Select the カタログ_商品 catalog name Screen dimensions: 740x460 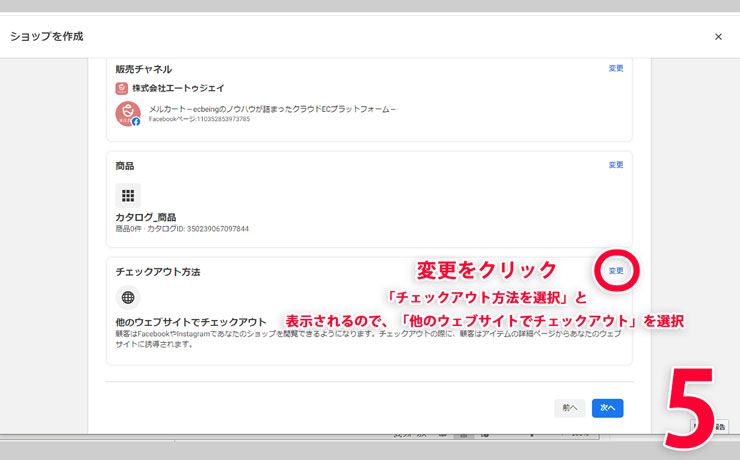(x=146, y=217)
